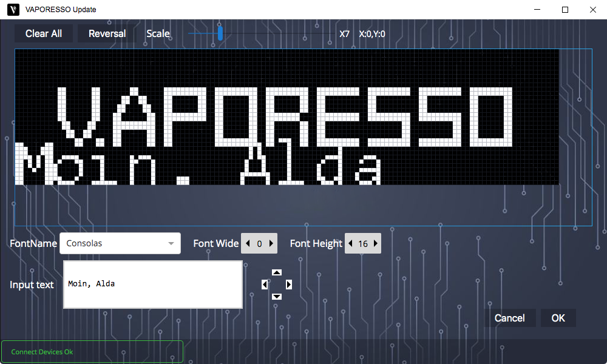Minimize the VAPORESSO Update window
The height and width of the screenshot is (364, 607).
coord(537,10)
